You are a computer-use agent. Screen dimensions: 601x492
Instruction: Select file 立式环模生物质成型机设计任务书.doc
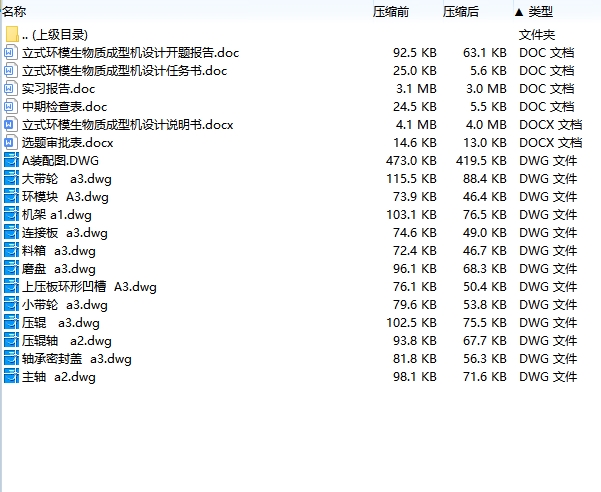pyautogui.click(x=125, y=71)
